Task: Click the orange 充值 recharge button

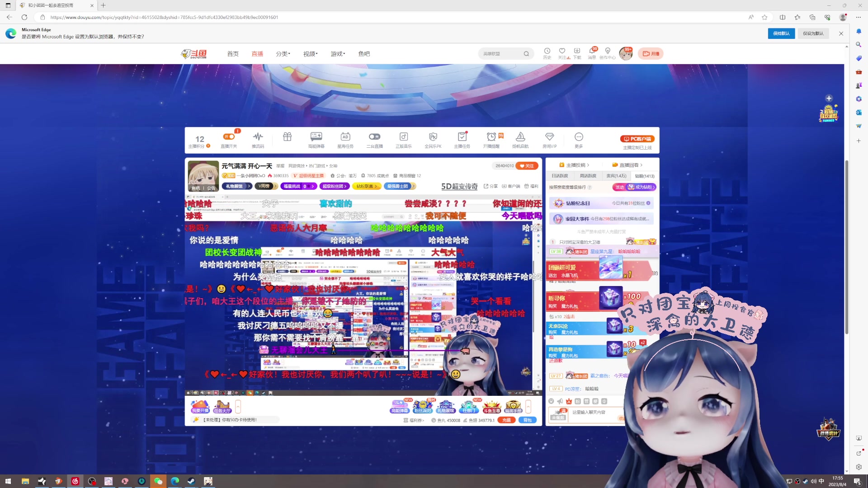Action: point(506,420)
